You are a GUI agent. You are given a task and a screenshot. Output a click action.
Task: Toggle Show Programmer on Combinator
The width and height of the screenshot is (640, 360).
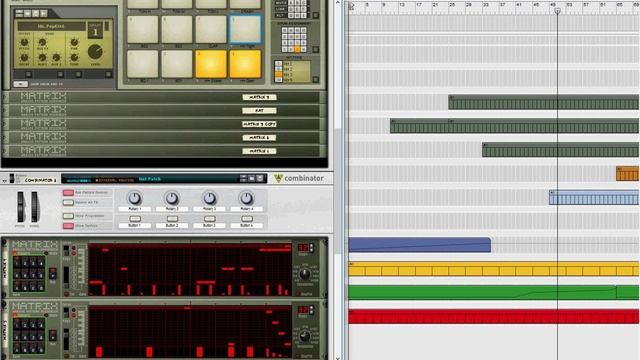pos(68,216)
